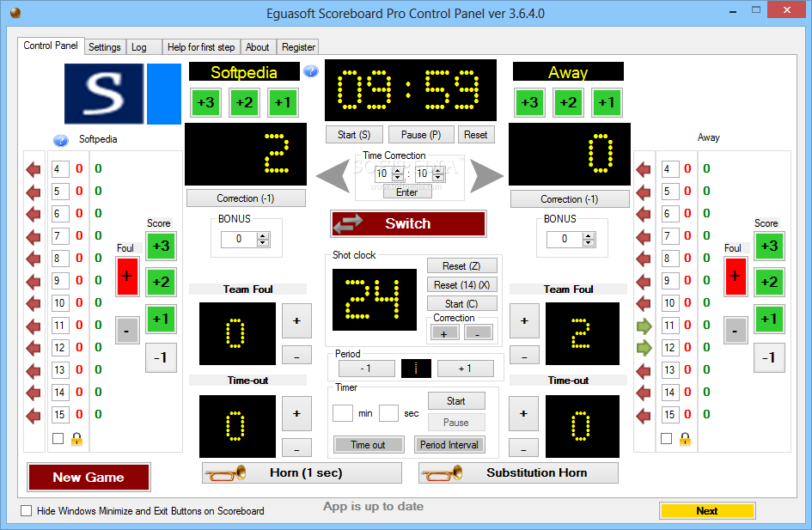The width and height of the screenshot is (812, 530).
Task: Decrease Away Team Foul with minus
Action: [x=524, y=356]
